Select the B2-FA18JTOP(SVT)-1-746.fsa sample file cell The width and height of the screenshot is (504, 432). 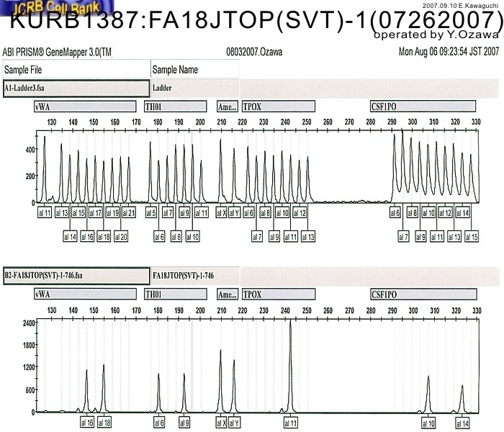pyautogui.click(x=76, y=275)
